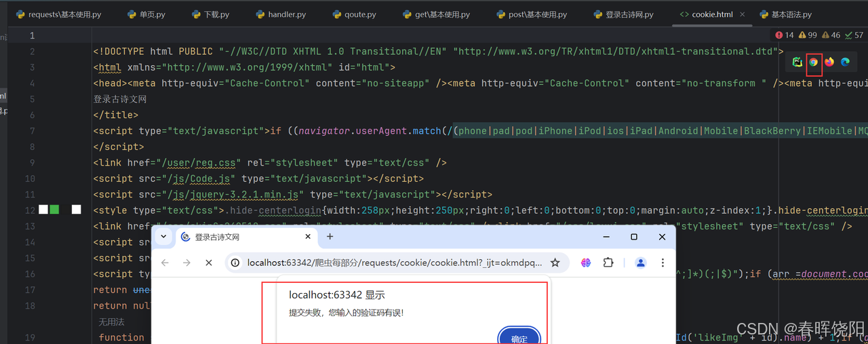
Task: Click line number 7 in gutter
Action: click(32, 130)
